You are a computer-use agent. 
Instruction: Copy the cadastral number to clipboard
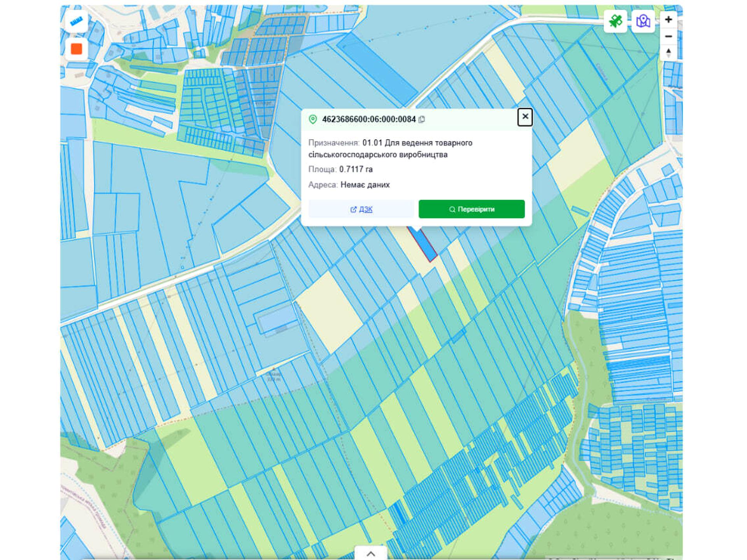422,120
